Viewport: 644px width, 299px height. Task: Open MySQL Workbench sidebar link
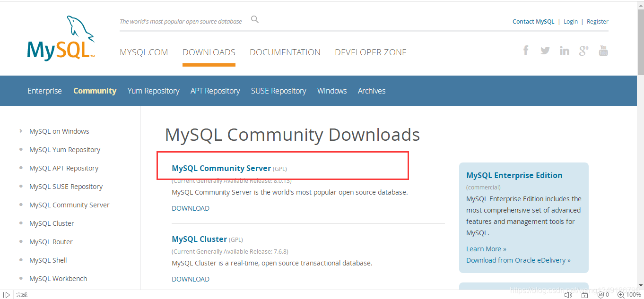tap(58, 279)
